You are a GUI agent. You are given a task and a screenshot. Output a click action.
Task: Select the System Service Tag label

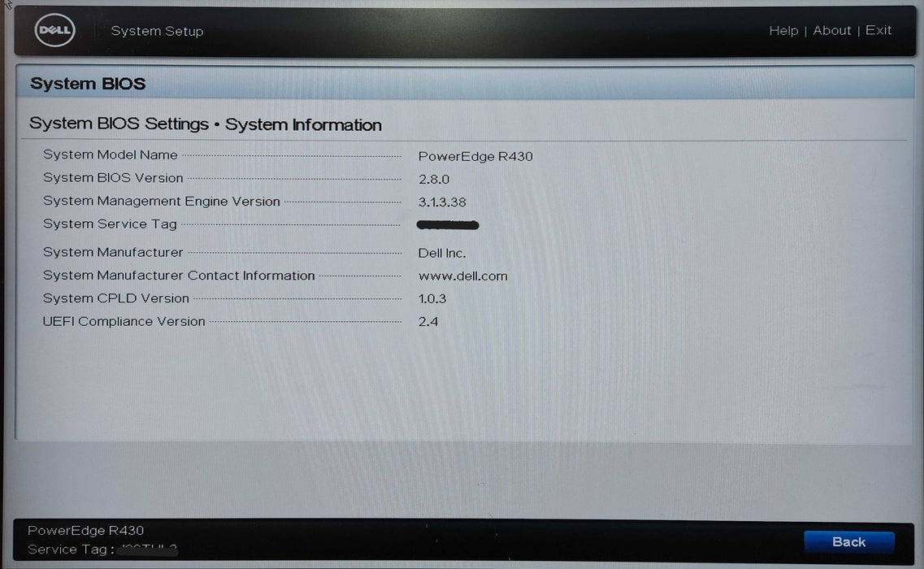pyautogui.click(x=110, y=224)
